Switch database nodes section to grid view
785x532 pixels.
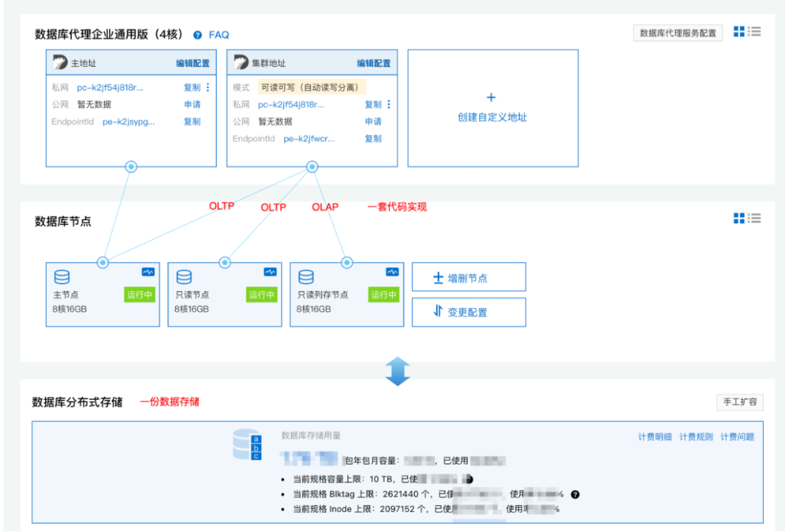(x=739, y=218)
